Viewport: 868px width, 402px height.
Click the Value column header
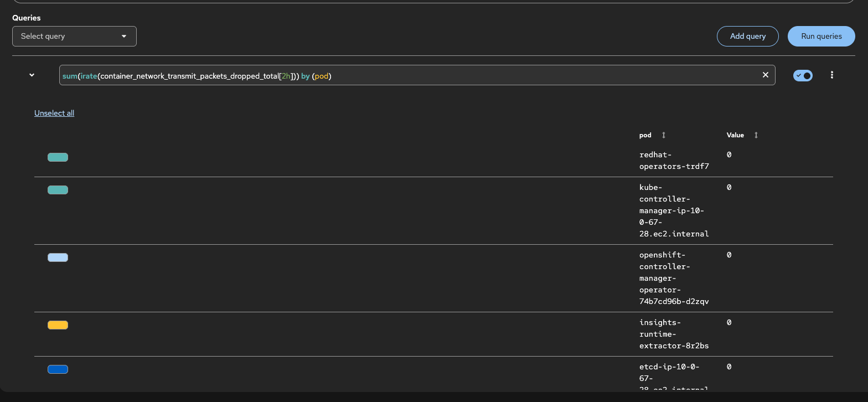735,135
